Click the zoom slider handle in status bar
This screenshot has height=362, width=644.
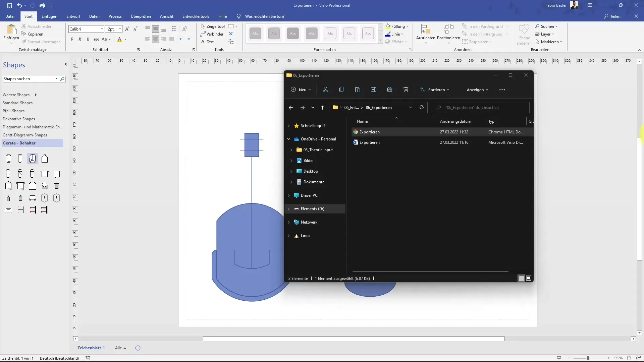pyautogui.click(x=588, y=358)
